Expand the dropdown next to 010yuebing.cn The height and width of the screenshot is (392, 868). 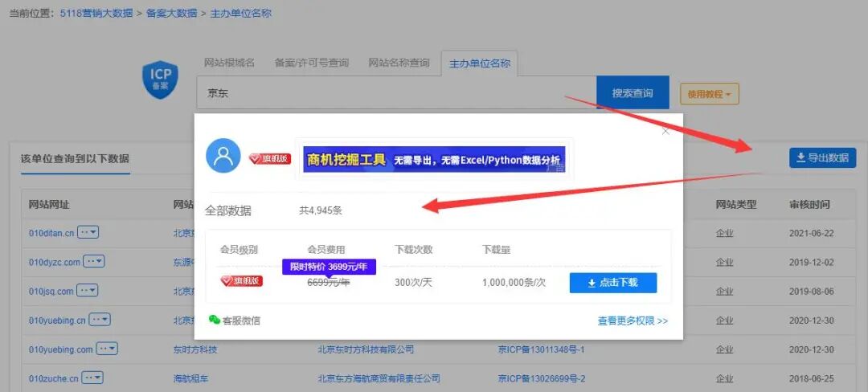point(100,320)
